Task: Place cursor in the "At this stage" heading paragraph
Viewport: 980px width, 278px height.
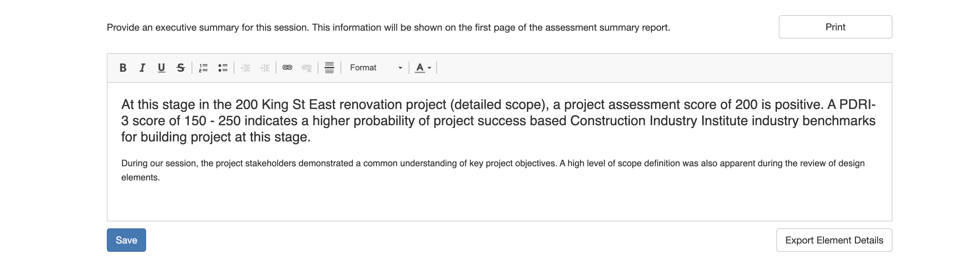Action: click(x=498, y=121)
